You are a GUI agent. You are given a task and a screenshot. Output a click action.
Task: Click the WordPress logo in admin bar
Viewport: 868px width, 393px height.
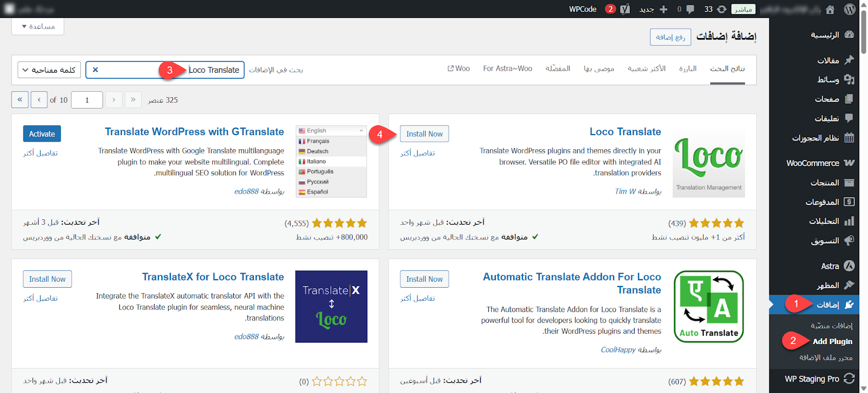850,9
